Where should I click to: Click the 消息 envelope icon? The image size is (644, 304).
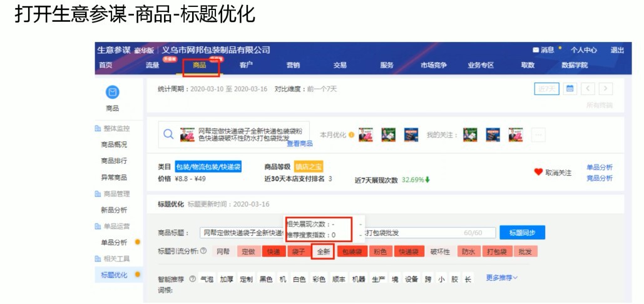click(x=536, y=50)
